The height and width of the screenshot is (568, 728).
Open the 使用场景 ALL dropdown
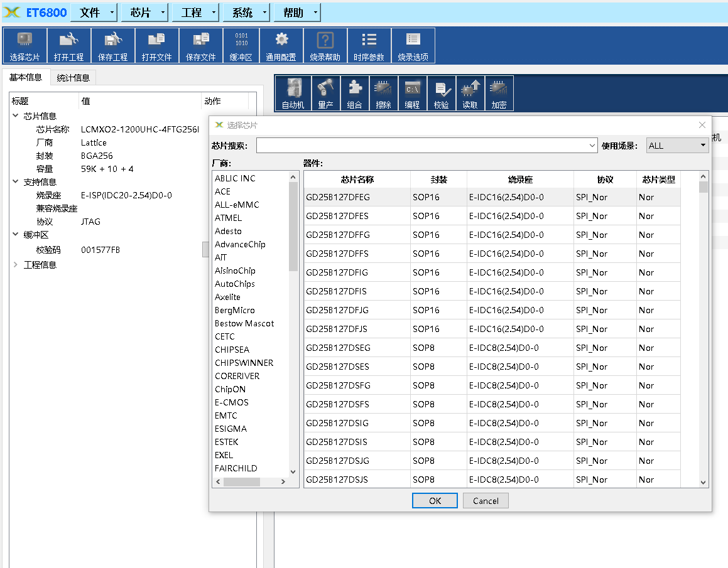[677, 146]
